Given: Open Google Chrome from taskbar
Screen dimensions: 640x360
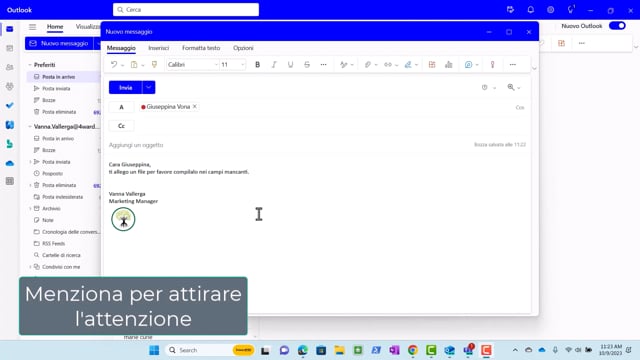Looking at the screenshot, I should click(x=413, y=350).
